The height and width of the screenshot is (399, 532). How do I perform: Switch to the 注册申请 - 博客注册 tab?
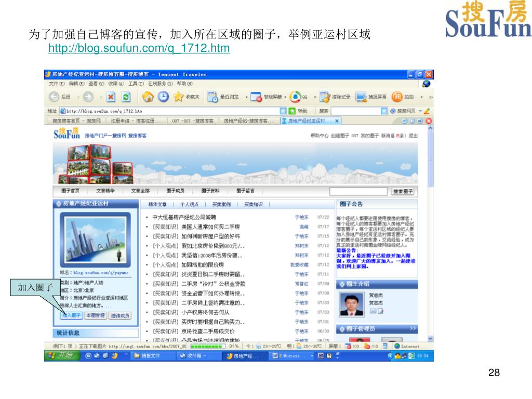pyautogui.click(x=137, y=121)
